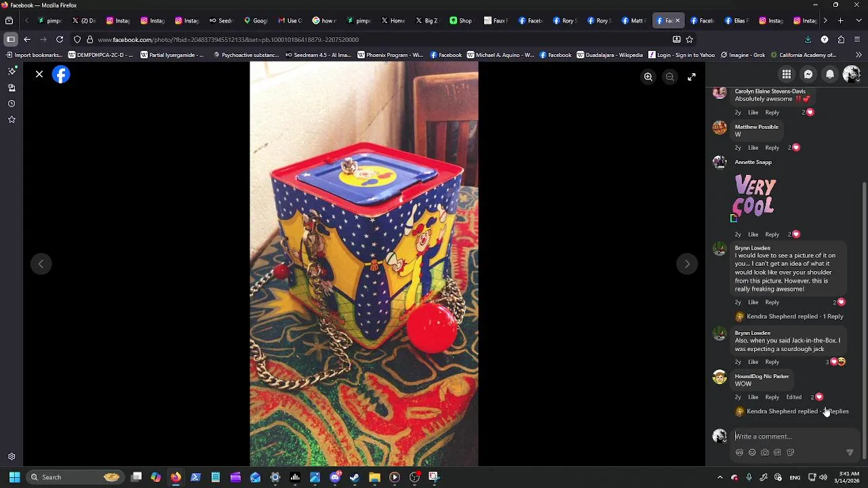Reply to Matthew Possible's comment
The height and width of the screenshot is (488, 868).
(772, 148)
